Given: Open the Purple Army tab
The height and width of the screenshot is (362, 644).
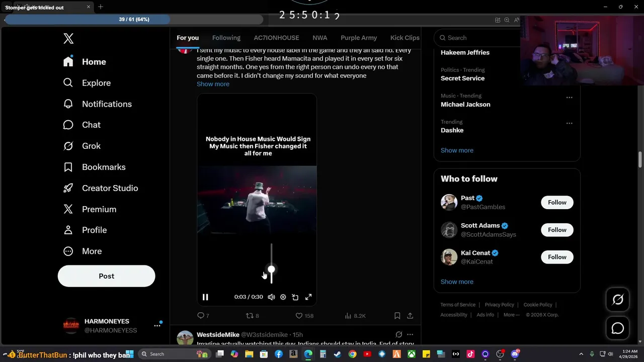Looking at the screenshot, I should pyautogui.click(x=359, y=38).
